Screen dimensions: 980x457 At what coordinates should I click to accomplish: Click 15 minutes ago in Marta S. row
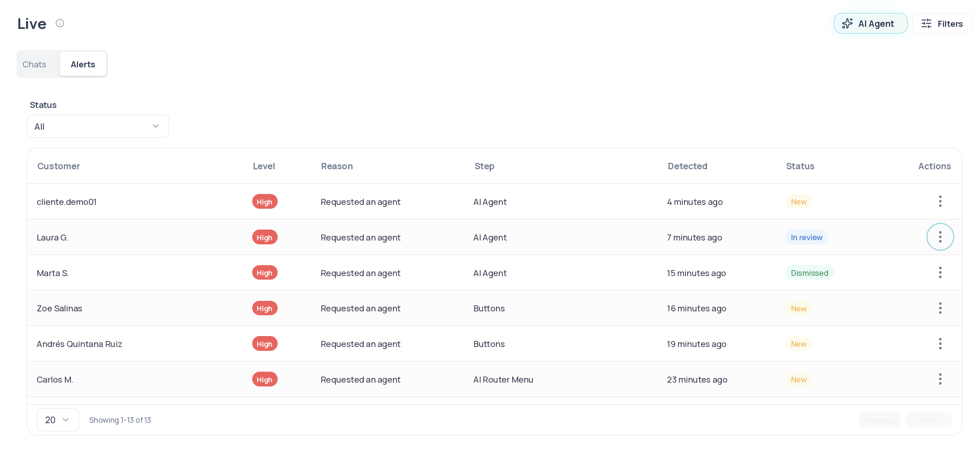point(696,273)
